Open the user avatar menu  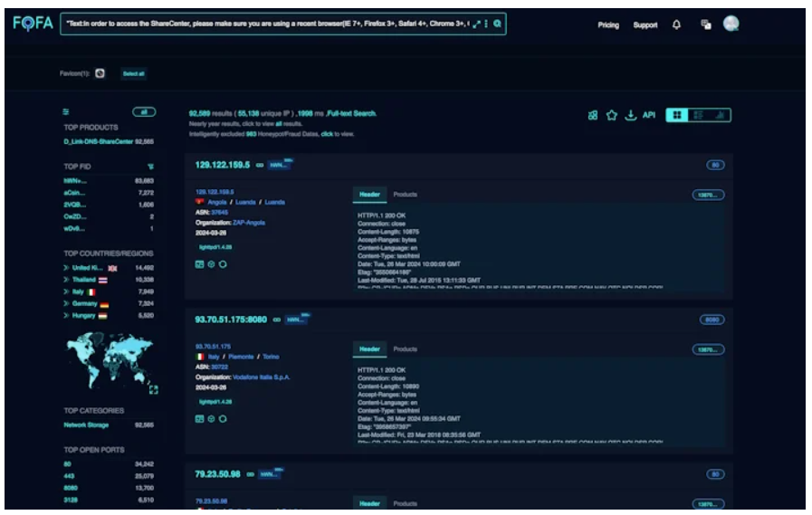pyautogui.click(x=731, y=24)
